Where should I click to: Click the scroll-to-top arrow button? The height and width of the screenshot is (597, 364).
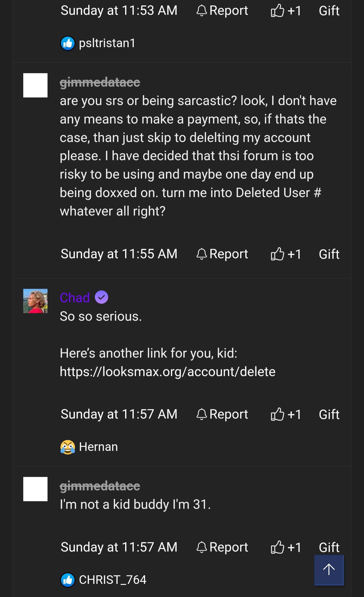tap(329, 570)
